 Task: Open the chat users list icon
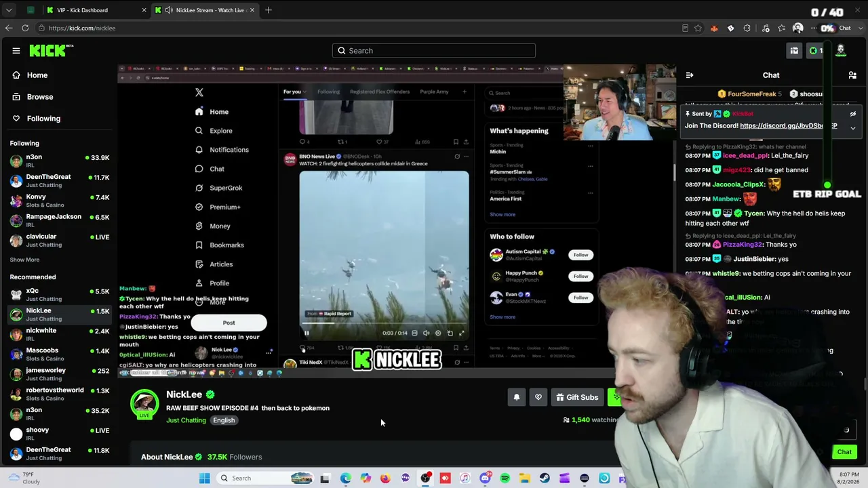852,75
